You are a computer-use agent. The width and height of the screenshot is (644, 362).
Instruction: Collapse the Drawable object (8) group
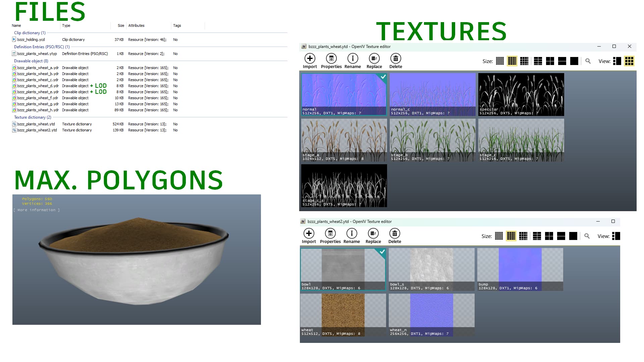click(x=31, y=61)
